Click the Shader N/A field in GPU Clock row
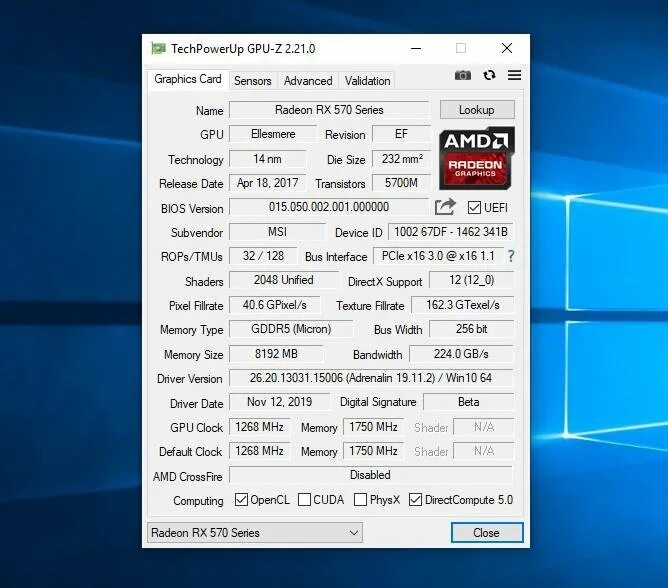 (x=484, y=427)
